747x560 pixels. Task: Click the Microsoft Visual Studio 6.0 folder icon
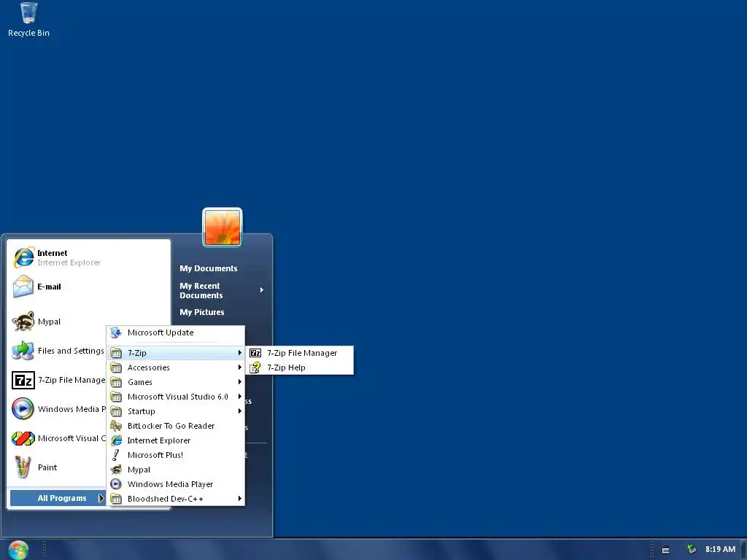coord(116,397)
